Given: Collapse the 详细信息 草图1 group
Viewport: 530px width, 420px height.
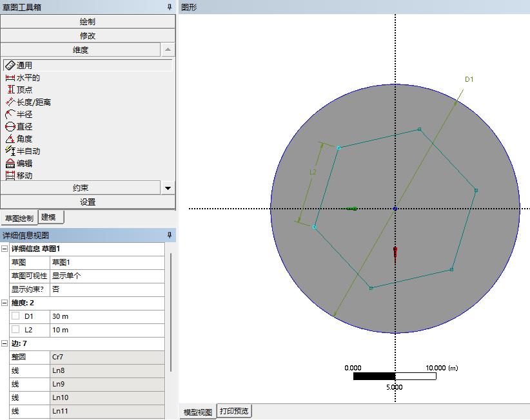Looking at the screenshot, I should (5, 249).
